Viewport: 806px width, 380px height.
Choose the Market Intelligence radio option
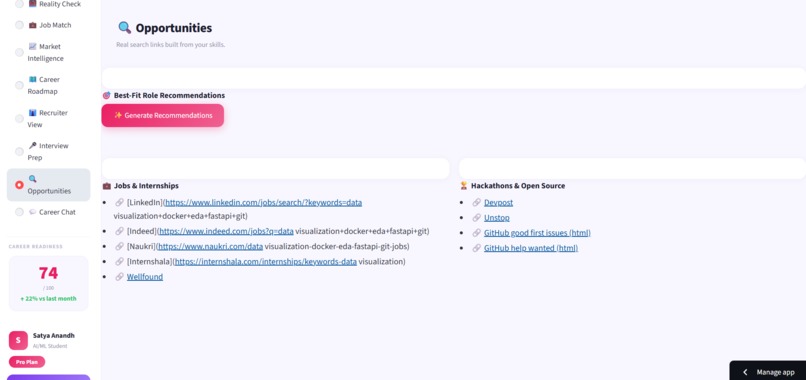[19, 52]
